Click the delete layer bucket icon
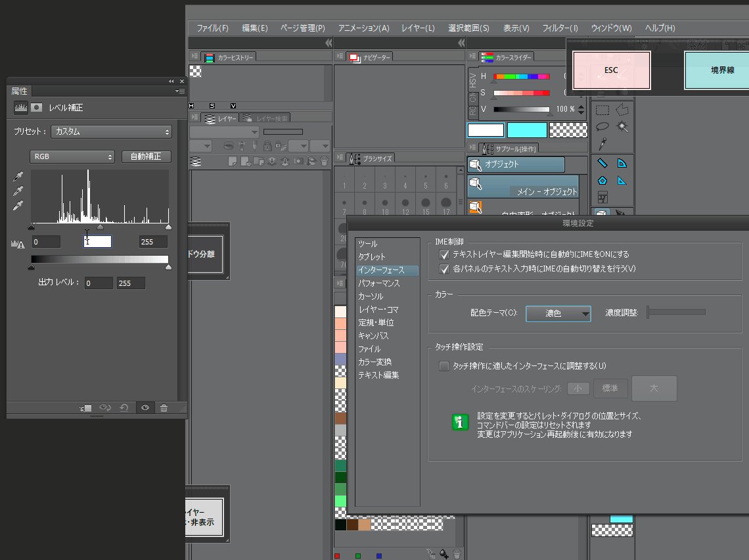The width and height of the screenshot is (749, 560). (324, 162)
